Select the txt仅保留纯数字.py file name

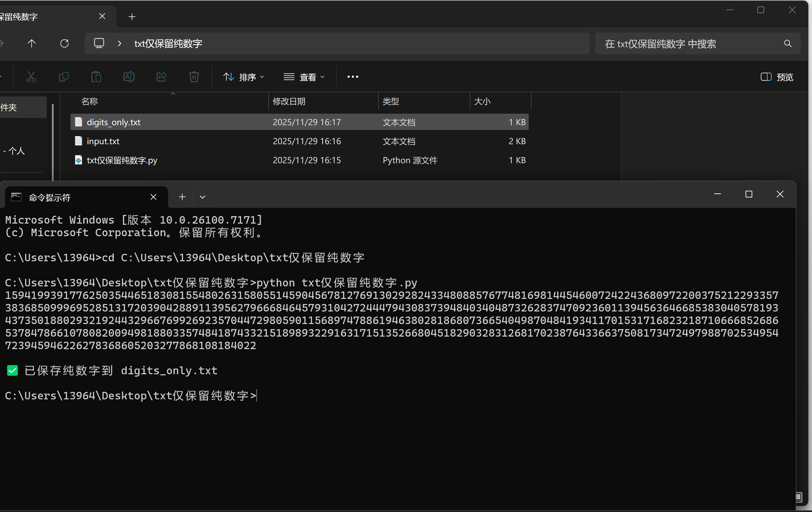(122, 160)
